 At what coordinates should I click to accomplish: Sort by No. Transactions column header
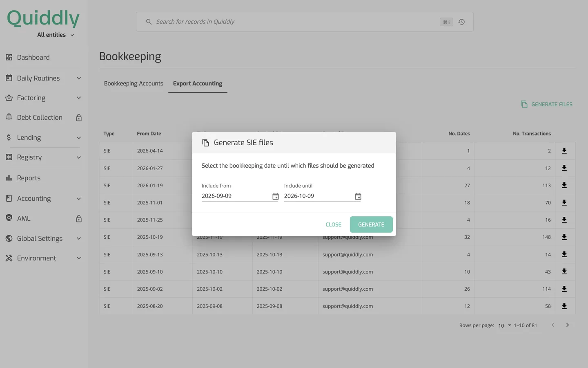coord(532,134)
